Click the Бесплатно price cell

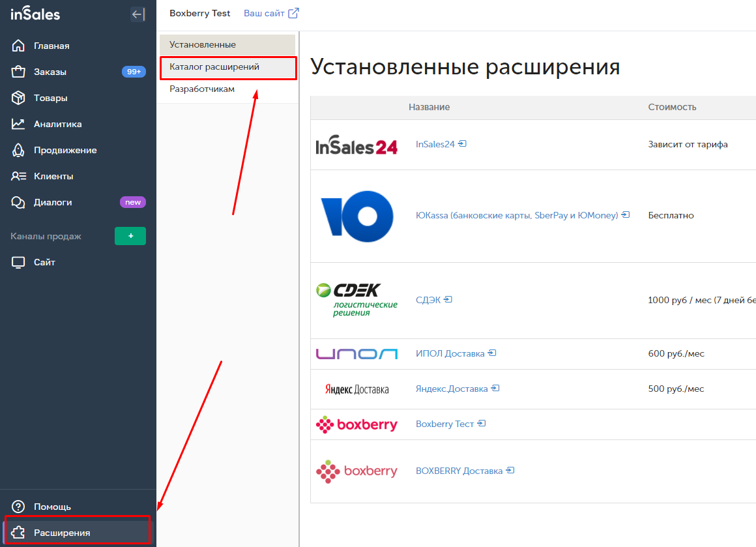671,215
